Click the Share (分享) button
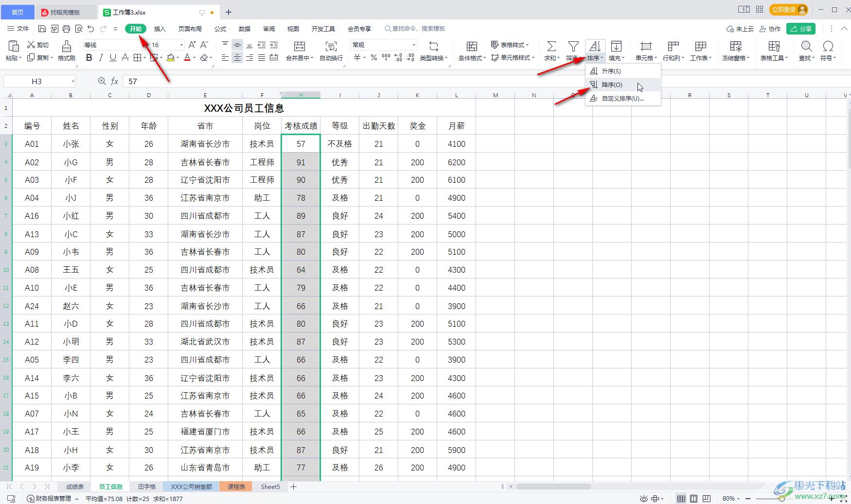Image resolution: width=851 pixels, height=504 pixels. point(801,29)
